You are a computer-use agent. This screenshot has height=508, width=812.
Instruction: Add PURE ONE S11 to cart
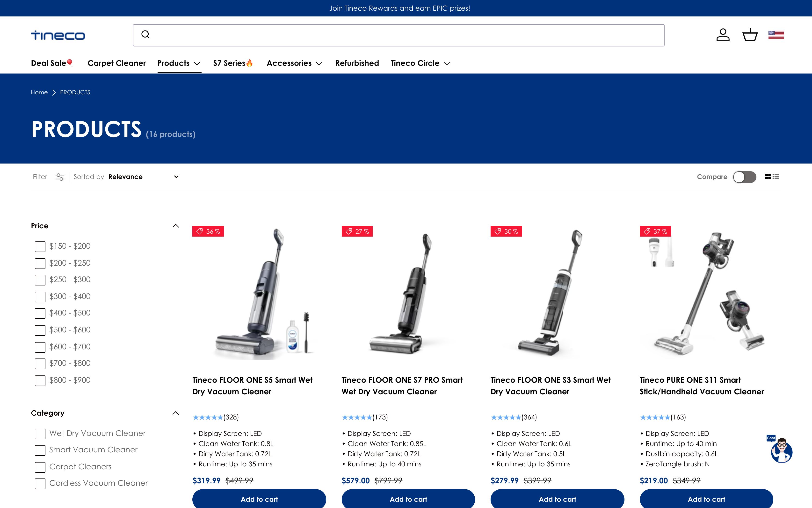(706, 499)
